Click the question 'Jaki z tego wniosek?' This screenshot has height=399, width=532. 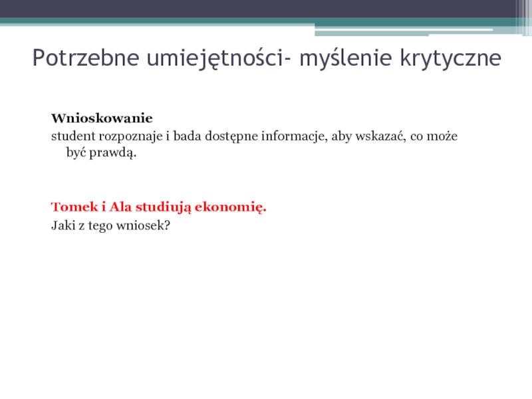pos(110,225)
